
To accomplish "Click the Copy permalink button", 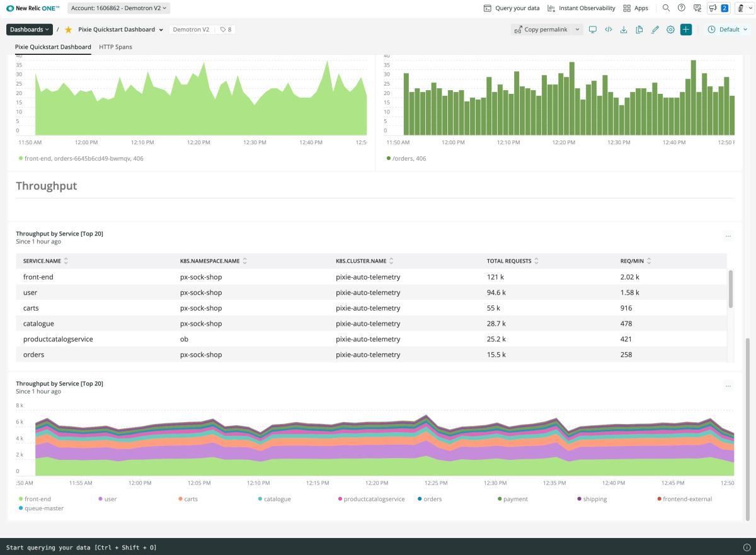I will coord(541,30).
